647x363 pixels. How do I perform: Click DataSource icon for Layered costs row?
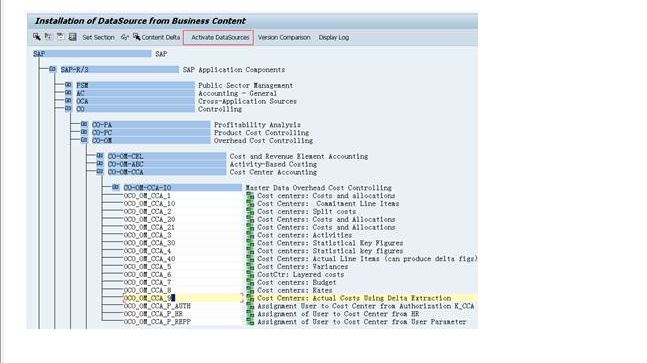coord(250,274)
